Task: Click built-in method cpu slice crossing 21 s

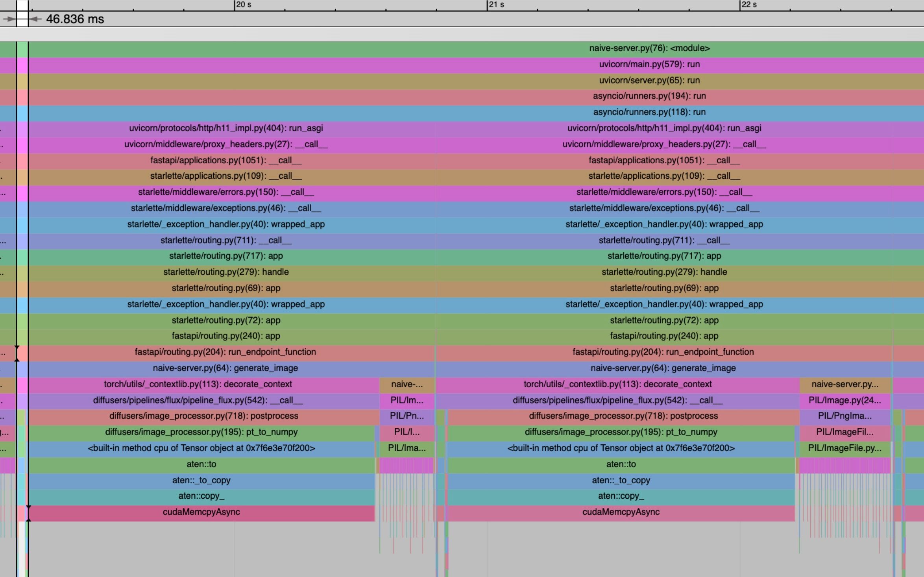Action: click(621, 449)
